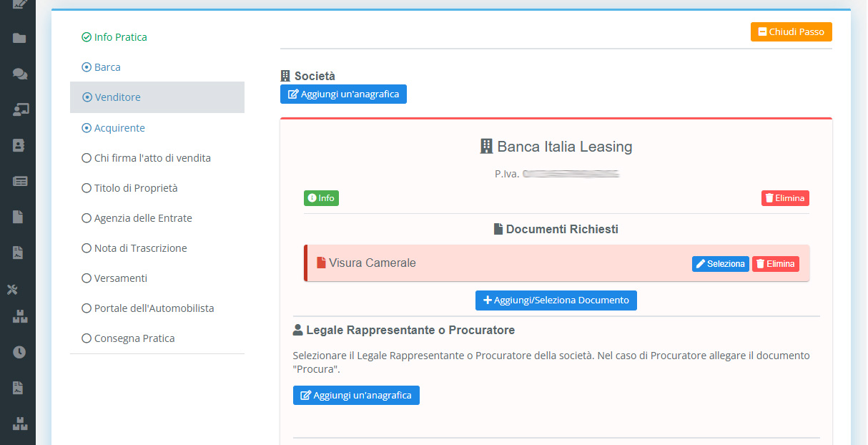Open the Agenzia delle Entrate step
Viewport: 868px width, 445px height.
(137, 218)
